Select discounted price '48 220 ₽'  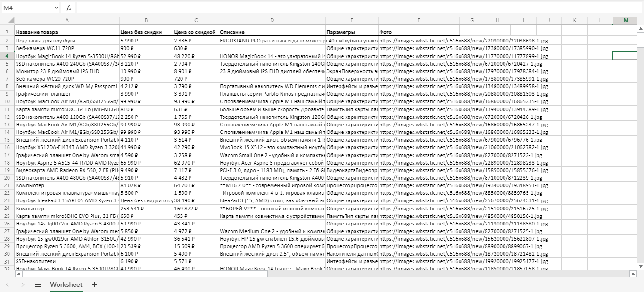pos(196,56)
